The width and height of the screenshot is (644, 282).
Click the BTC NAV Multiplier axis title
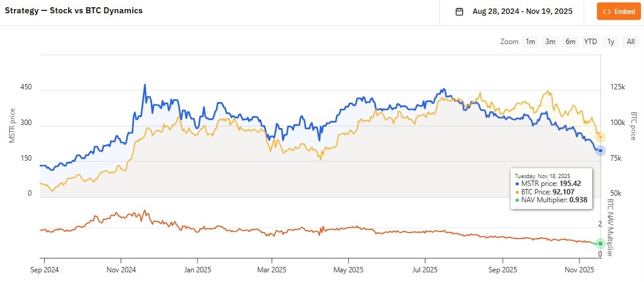pos(610,227)
